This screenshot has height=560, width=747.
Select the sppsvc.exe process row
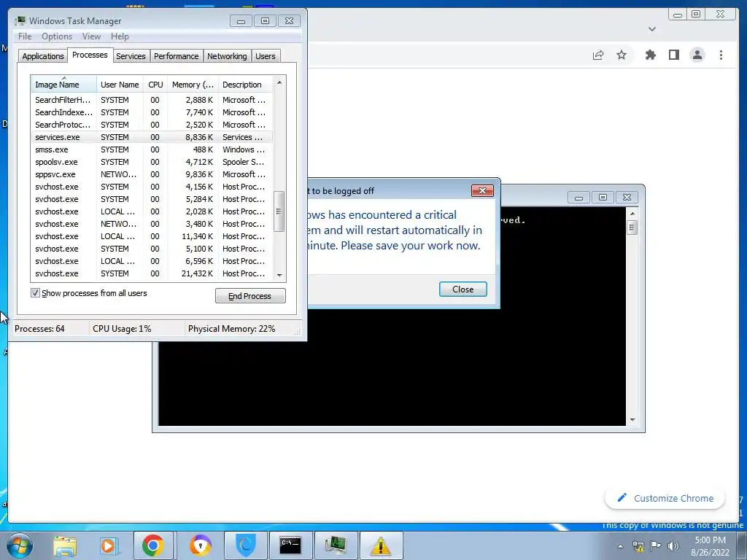tap(152, 174)
